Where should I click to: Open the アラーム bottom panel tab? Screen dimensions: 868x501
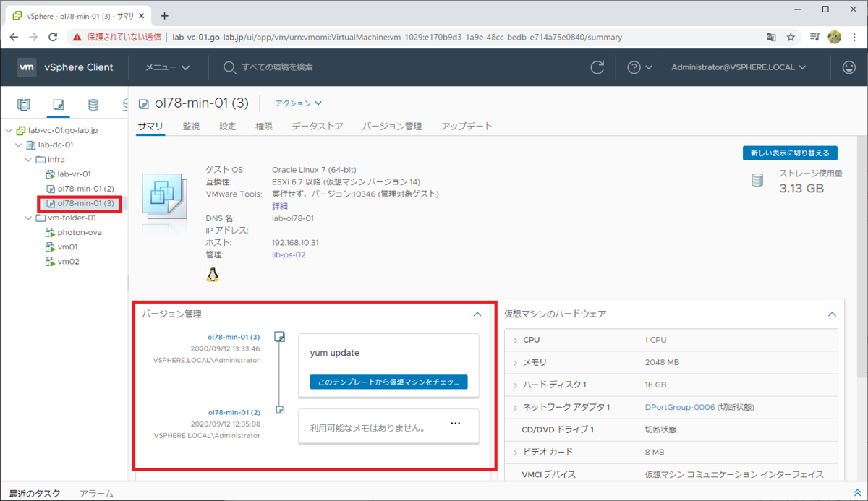coord(96,493)
